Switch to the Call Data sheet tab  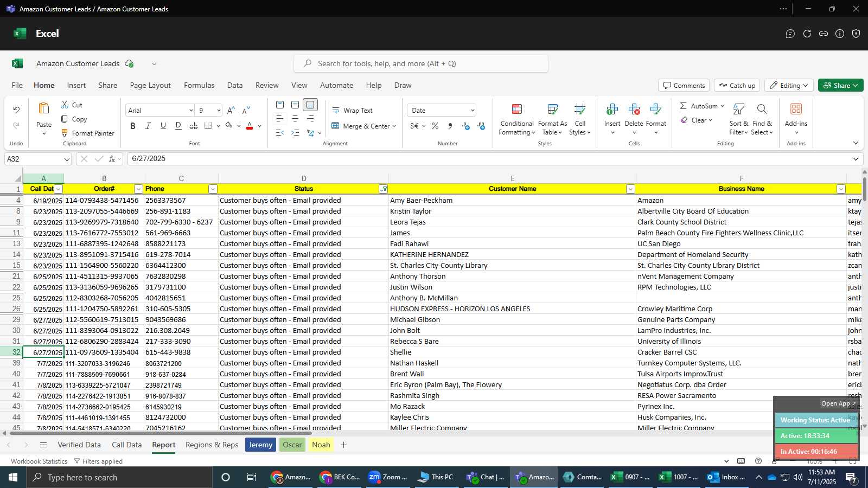(126, 445)
